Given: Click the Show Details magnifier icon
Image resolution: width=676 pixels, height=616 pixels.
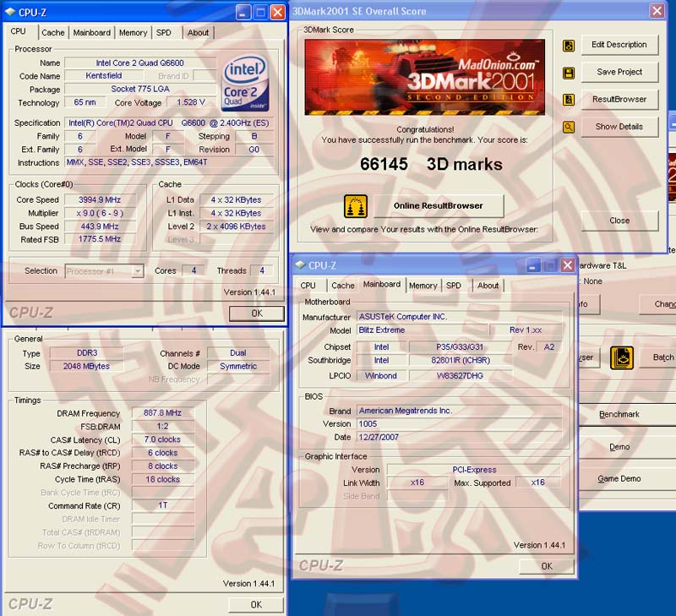Looking at the screenshot, I should coord(569,127).
